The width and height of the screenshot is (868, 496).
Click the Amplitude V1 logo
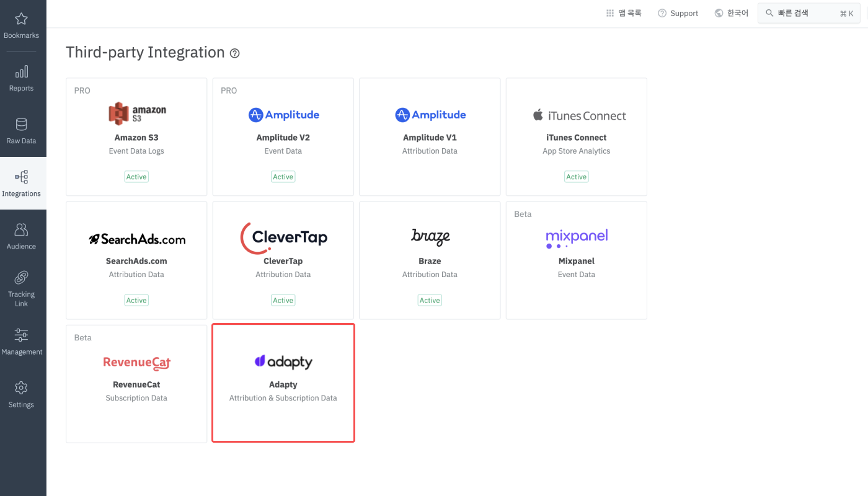(430, 115)
